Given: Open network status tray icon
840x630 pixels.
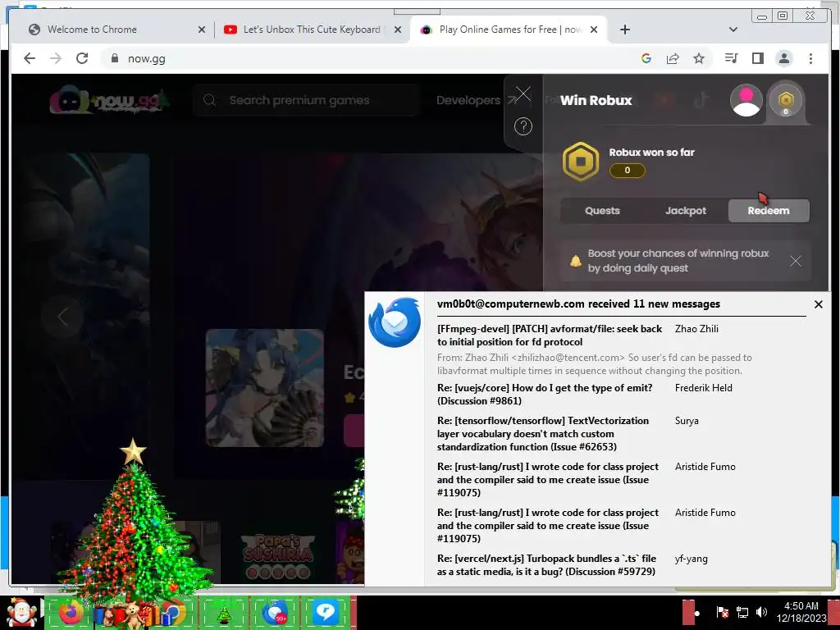Looking at the screenshot, I should point(742,613).
